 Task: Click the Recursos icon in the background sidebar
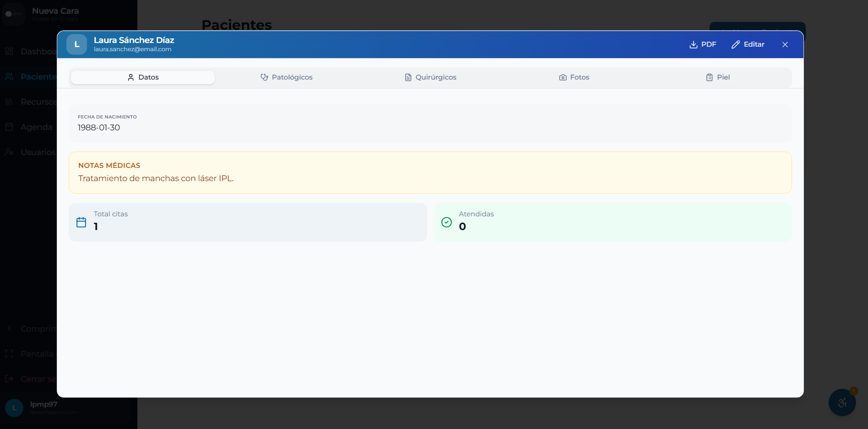click(9, 102)
